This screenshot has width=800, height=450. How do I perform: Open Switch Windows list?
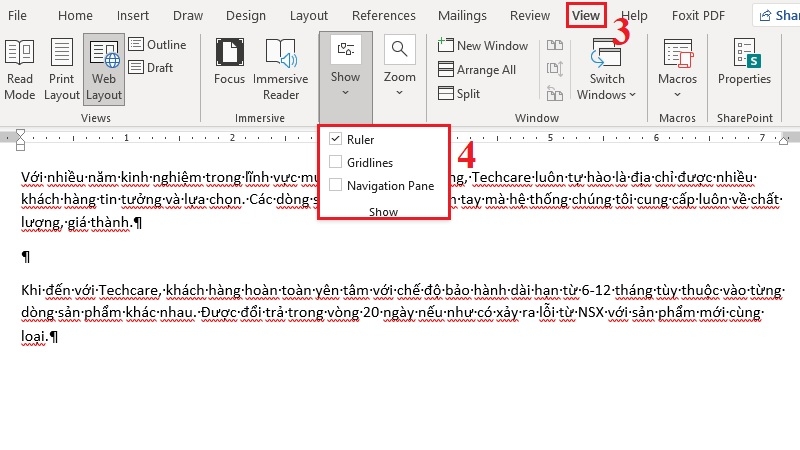[x=606, y=70]
